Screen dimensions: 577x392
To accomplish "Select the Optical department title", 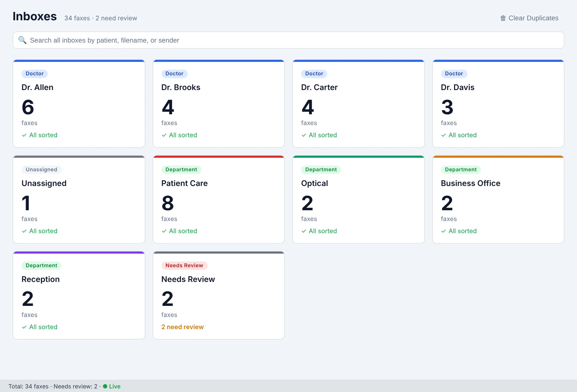I will pyautogui.click(x=314, y=183).
